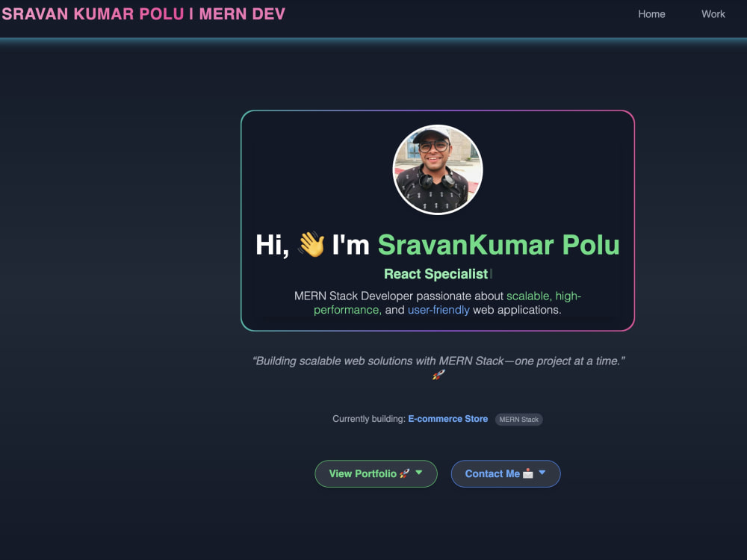Viewport: 747px width, 560px height.
Task: Click the MERN Stack badge
Action: (519, 420)
